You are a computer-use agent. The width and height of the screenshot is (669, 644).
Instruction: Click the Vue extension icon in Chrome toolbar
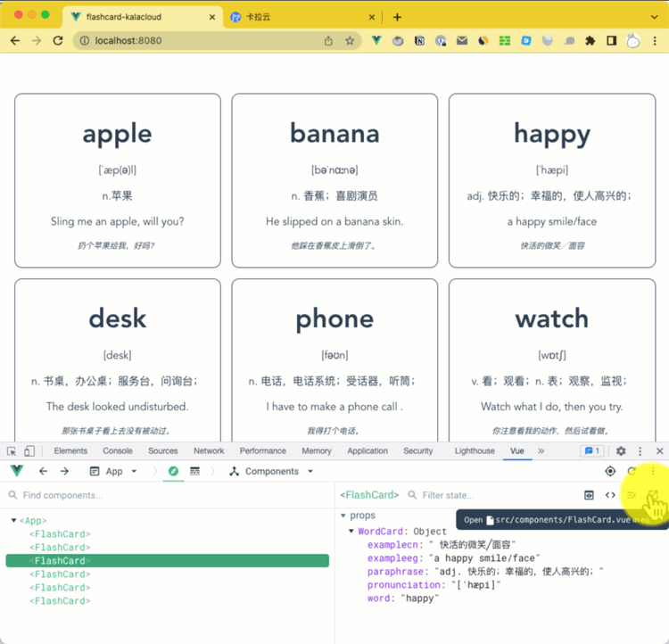click(x=377, y=41)
